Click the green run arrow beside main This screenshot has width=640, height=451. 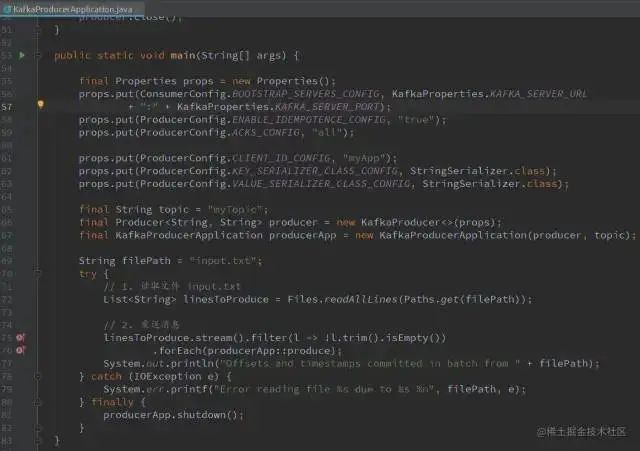(22, 55)
